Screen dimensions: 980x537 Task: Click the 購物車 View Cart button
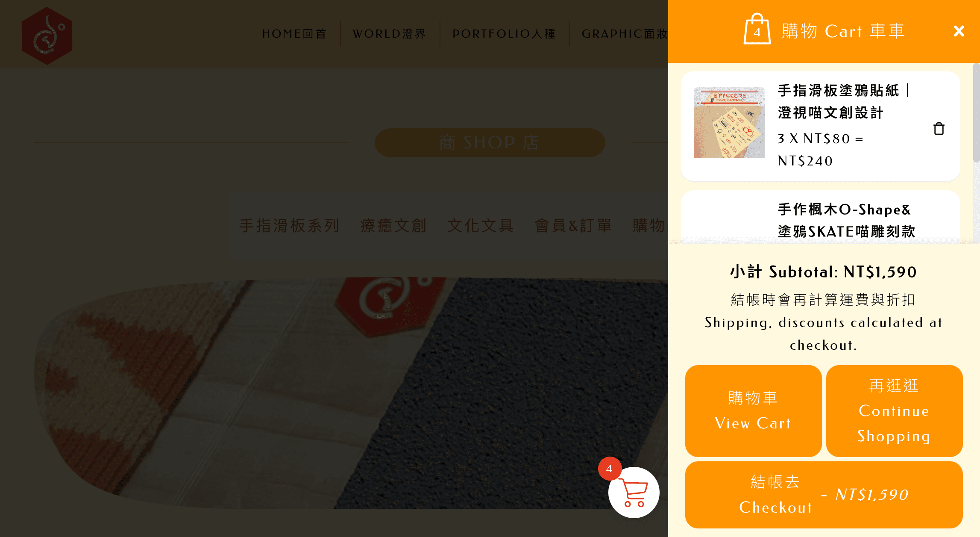[x=753, y=410]
